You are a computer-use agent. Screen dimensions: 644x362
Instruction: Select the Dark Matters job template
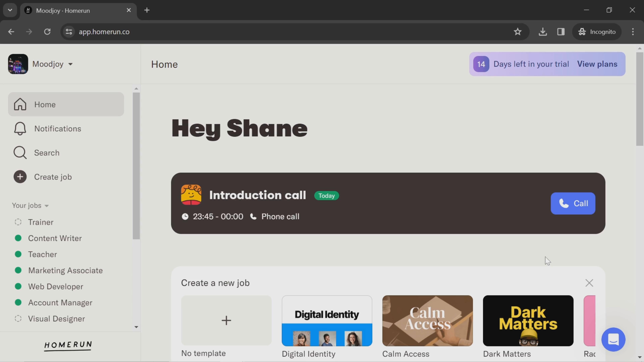coord(528,320)
